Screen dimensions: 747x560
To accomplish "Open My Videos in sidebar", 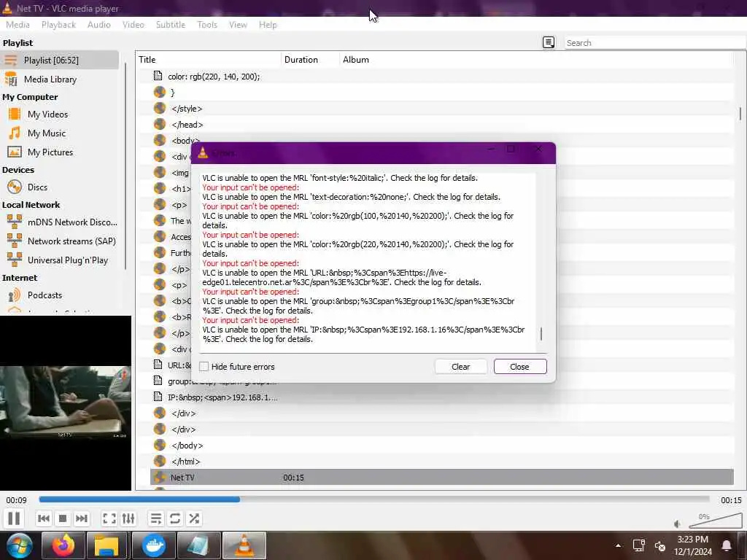I will click(x=47, y=114).
